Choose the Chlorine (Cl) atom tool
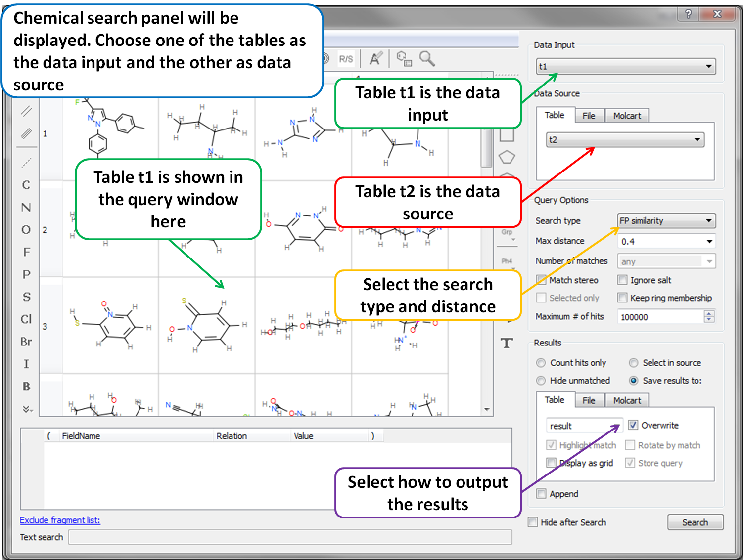Image resolution: width=743 pixels, height=560 pixels. 26,319
